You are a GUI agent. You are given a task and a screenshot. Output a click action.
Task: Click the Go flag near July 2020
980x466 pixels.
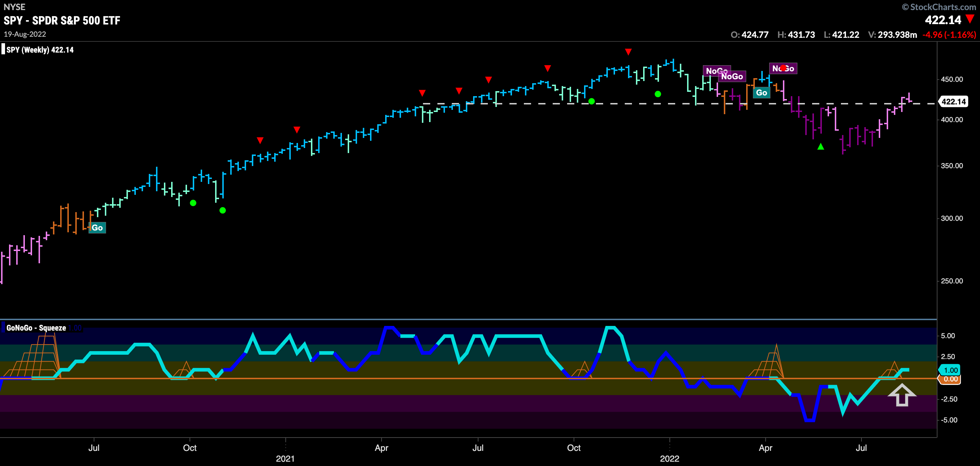(x=97, y=228)
